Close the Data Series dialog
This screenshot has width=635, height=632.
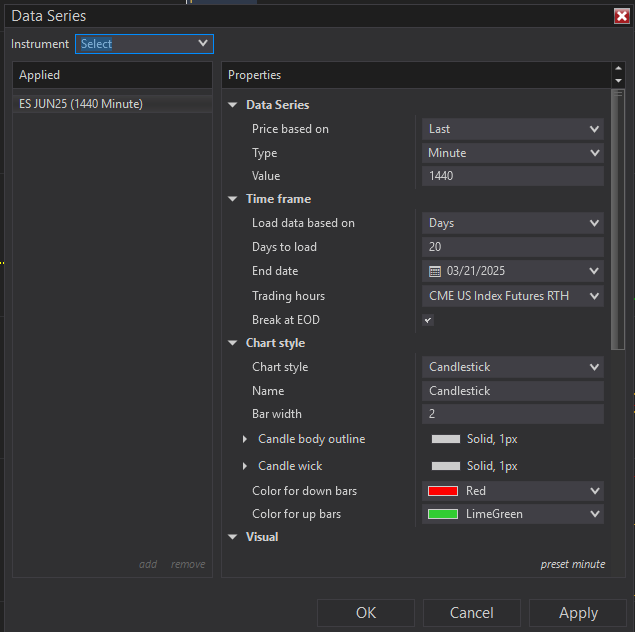[x=621, y=16]
